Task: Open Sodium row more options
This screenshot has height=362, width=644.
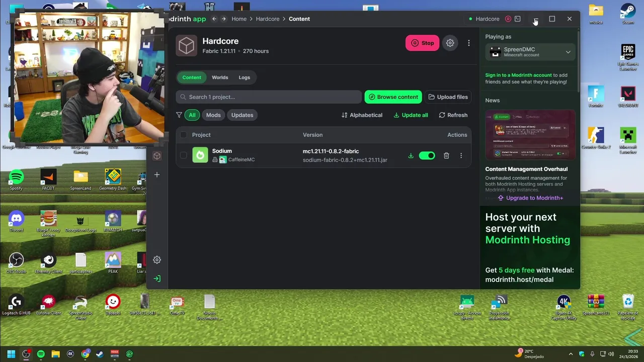Action: pyautogui.click(x=461, y=156)
